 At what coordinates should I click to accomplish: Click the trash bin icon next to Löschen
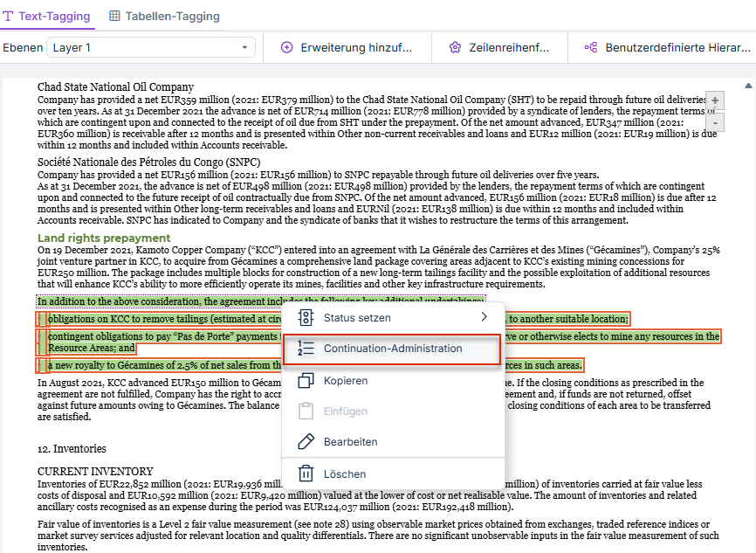point(306,474)
